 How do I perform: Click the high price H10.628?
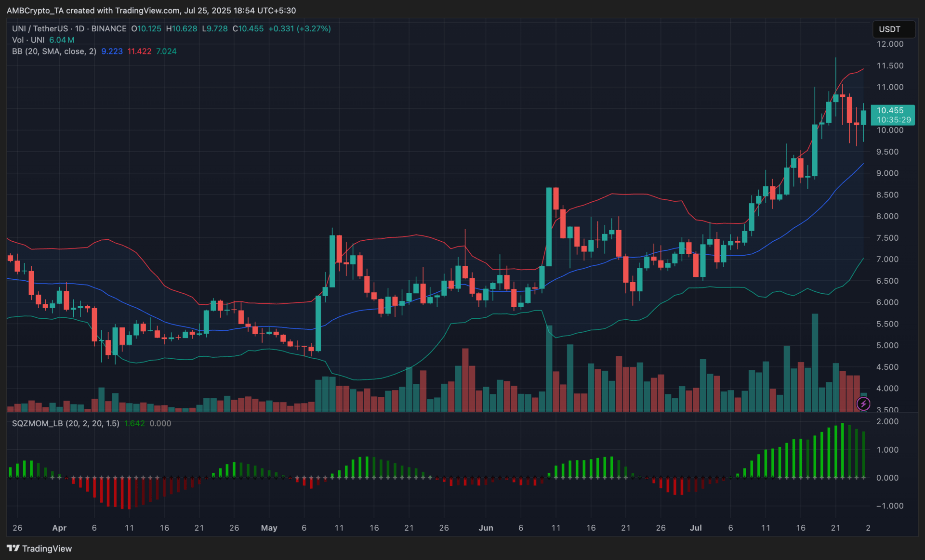click(182, 29)
